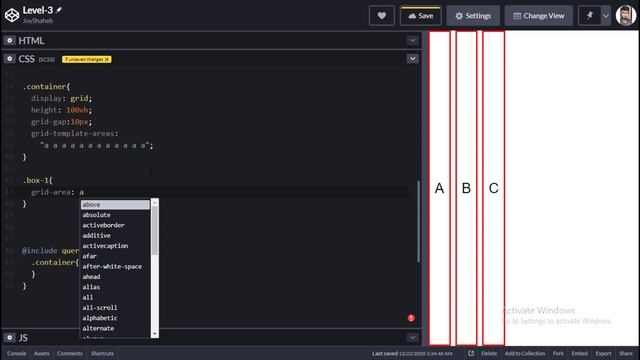Screen dimensions: 640x360
Task: Pick 'all-scroll' suggestion
Action: point(115,307)
